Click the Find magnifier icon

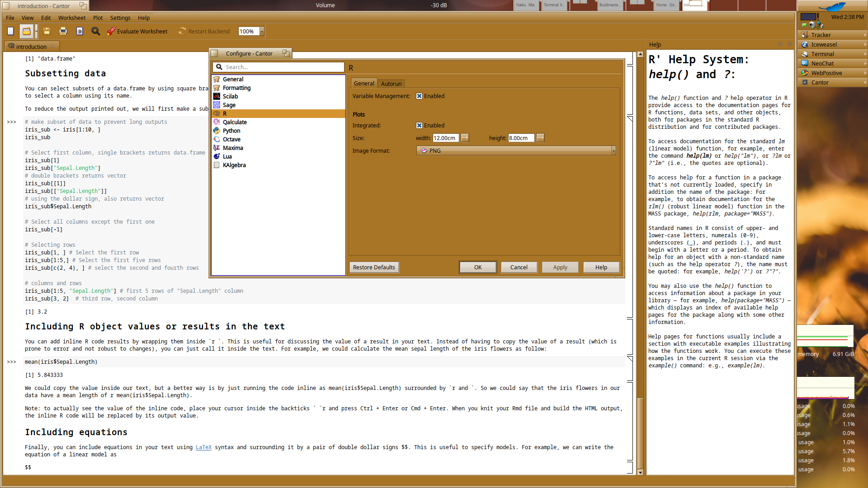95,31
